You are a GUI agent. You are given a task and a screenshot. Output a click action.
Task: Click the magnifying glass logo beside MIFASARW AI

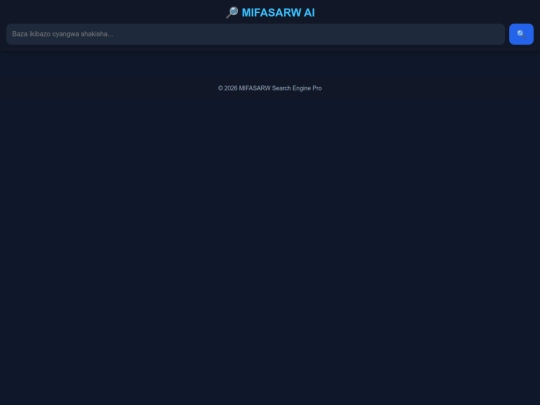point(232,12)
